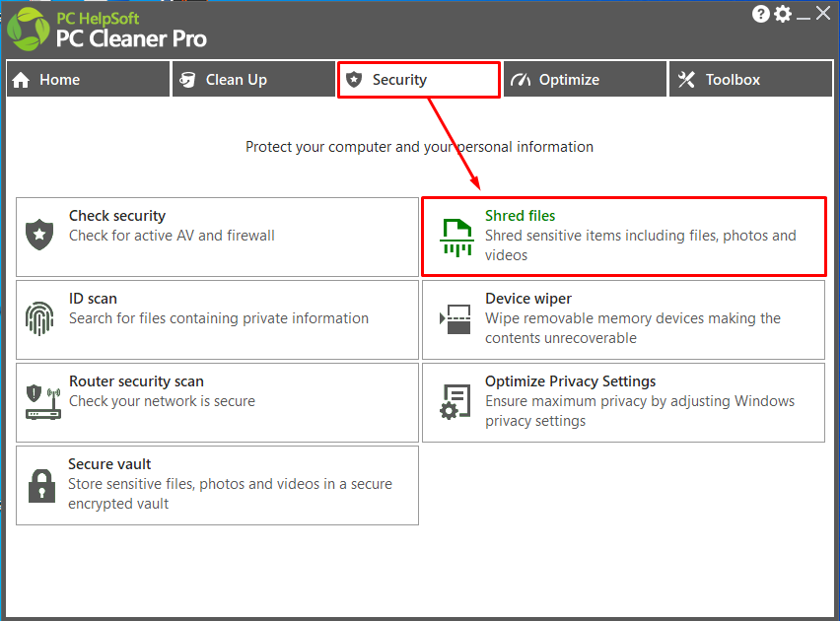Open settings via the gear icon

point(783,14)
